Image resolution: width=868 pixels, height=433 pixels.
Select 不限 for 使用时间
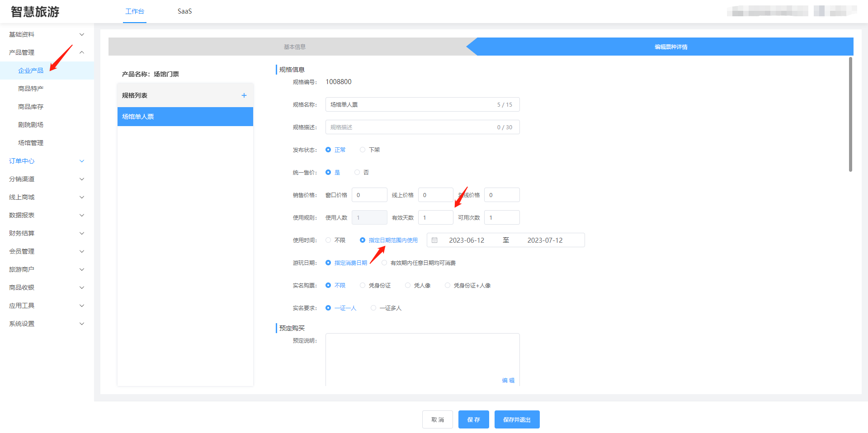(328, 240)
